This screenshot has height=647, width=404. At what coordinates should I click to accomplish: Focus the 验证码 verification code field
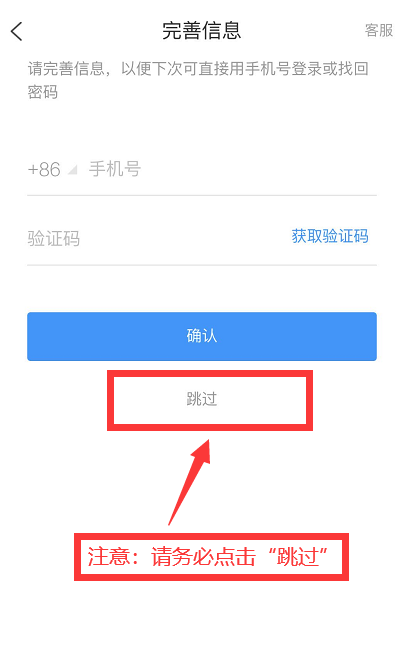tap(157, 238)
